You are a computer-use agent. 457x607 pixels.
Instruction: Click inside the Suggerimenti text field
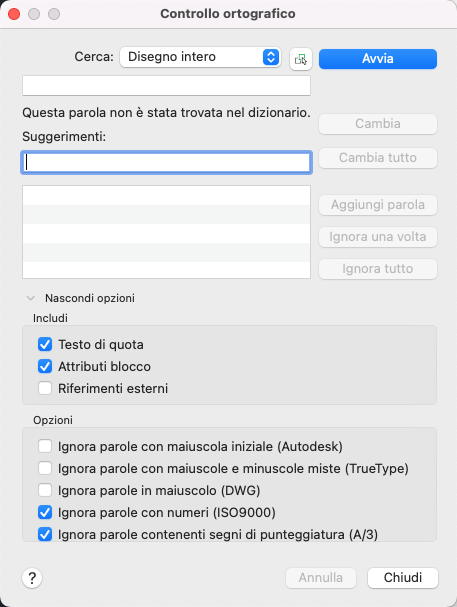[166, 162]
